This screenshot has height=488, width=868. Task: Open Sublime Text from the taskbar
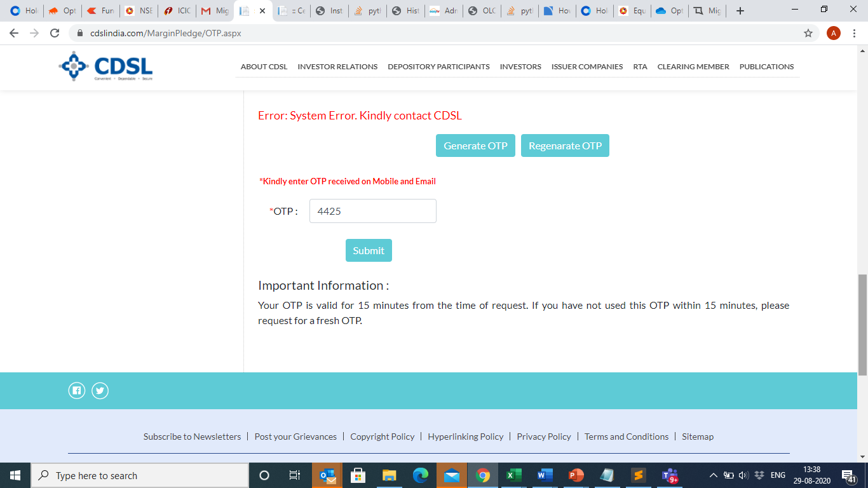pyautogui.click(x=639, y=475)
